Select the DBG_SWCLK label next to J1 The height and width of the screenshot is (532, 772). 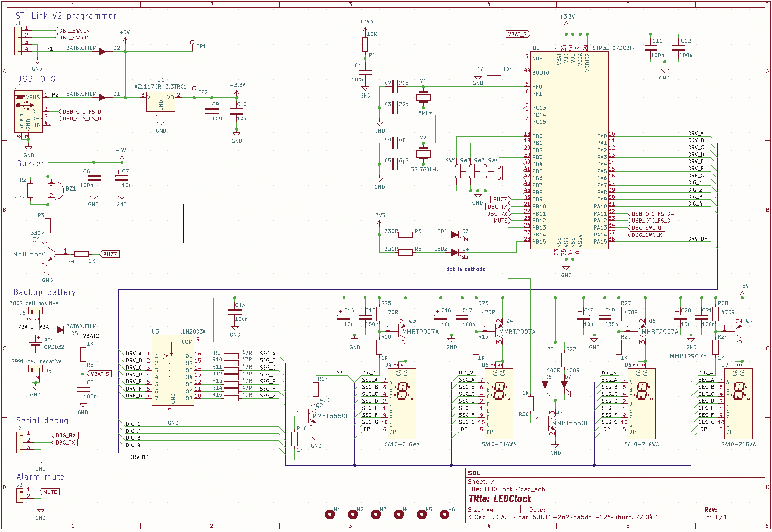tap(73, 31)
